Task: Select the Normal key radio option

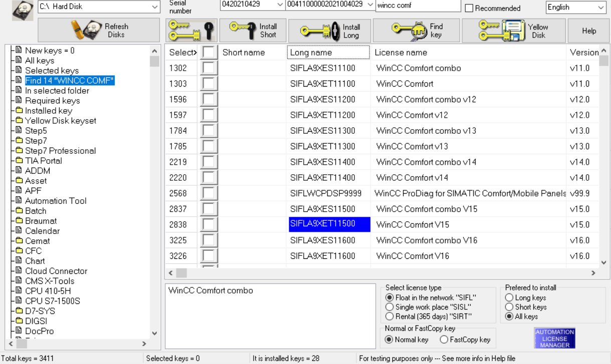Action: [x=389, y=339]
